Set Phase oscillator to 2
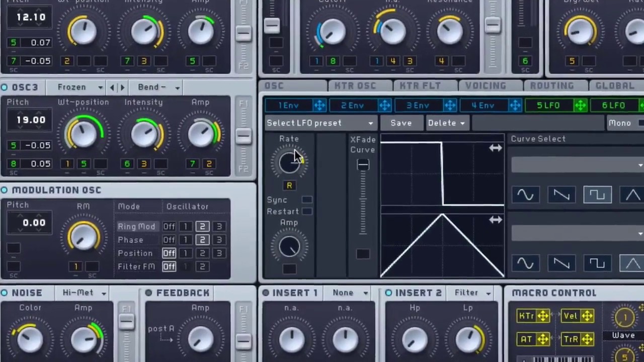This screenshot has height=362, width=644. [x=202, y=240]
